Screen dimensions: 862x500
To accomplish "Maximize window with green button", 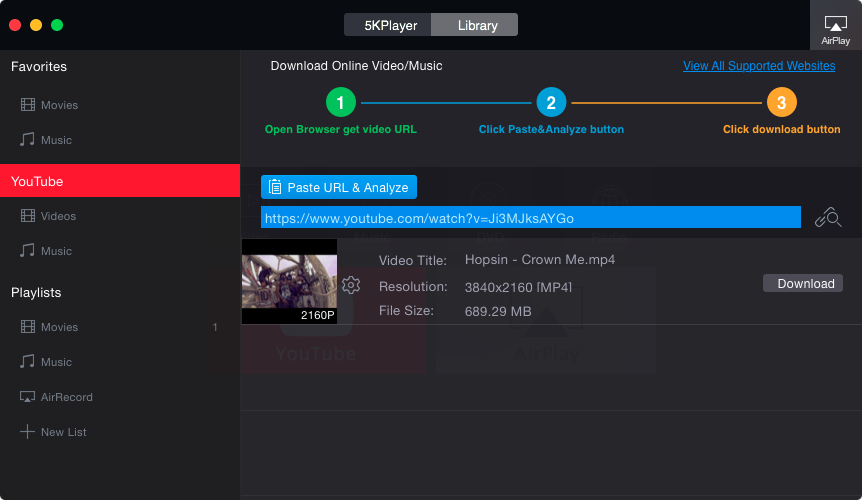I will [57, 25].
